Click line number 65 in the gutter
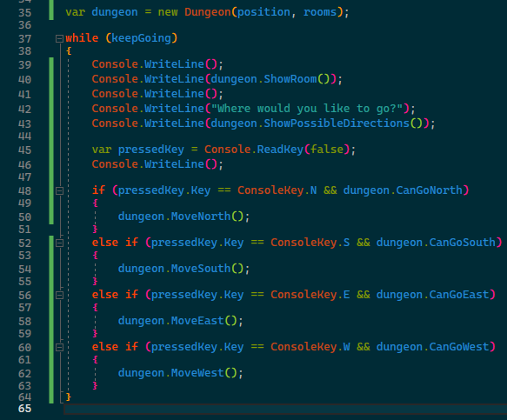This screenshot has width=507, height=420. pyautogui.click(x=25, y=409)
